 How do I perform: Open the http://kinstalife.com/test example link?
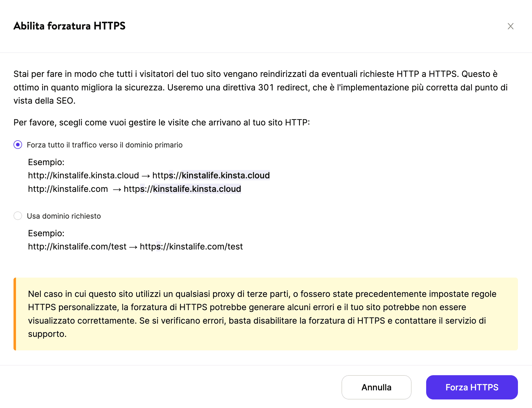pos(76,246)
